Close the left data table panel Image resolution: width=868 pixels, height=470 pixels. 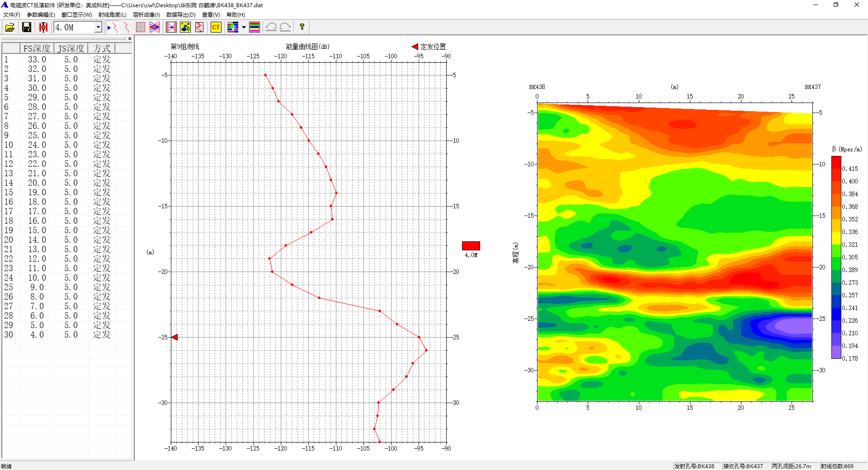[x=130, y=39]
